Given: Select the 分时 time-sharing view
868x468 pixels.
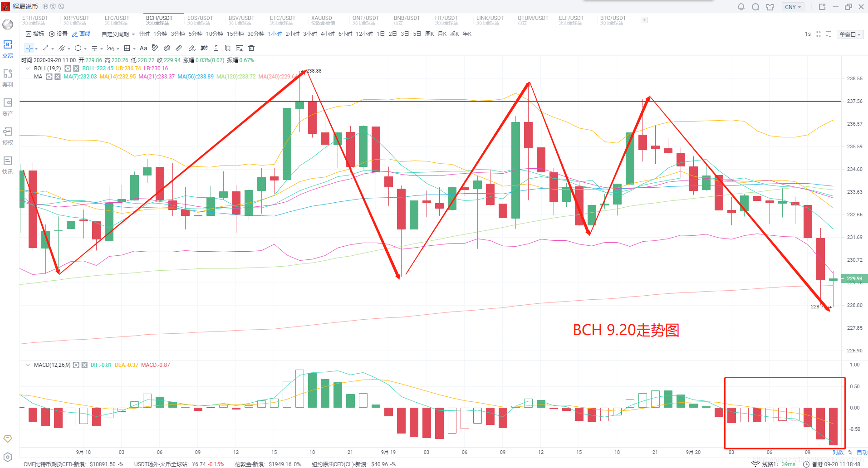Looking at the screenshot, I should pos(144,34).
